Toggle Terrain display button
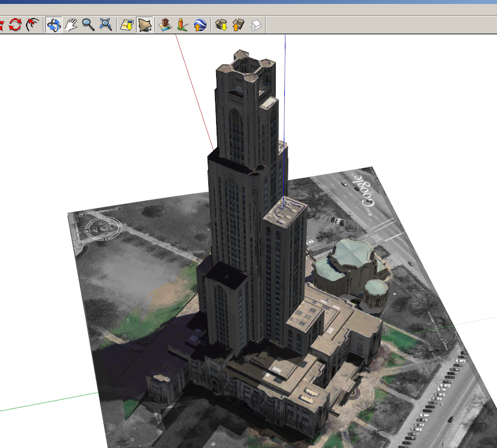Screen dimensions: 497x448 (x=144, y=25)
